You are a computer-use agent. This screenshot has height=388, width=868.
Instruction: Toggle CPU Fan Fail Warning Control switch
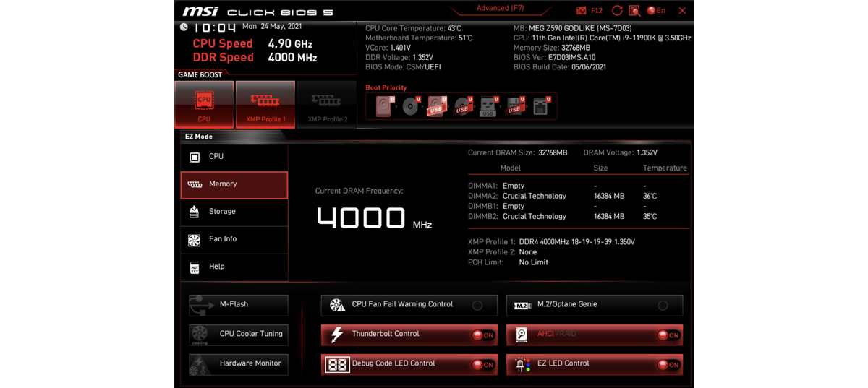[477, 306]
